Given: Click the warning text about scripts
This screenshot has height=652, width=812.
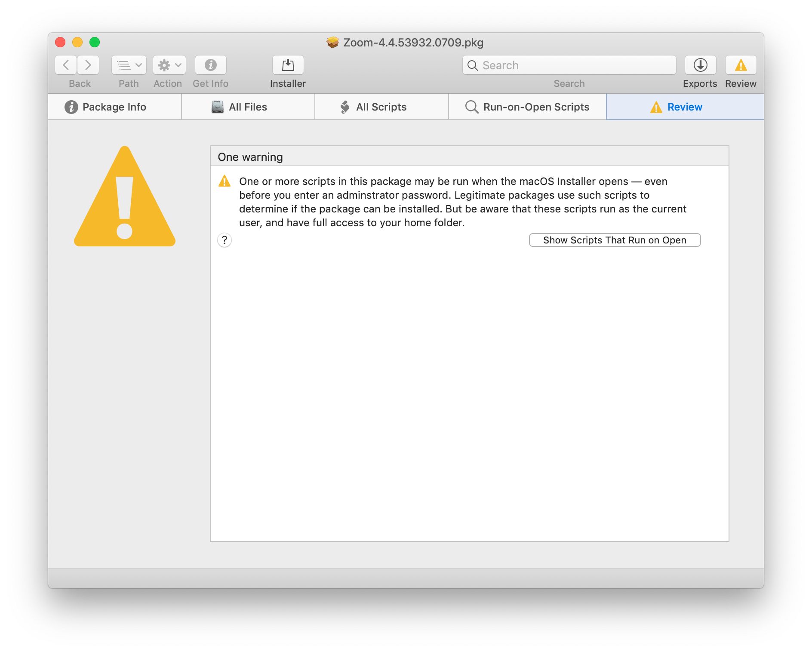Looking at the screenshot, I should [463, 202].
